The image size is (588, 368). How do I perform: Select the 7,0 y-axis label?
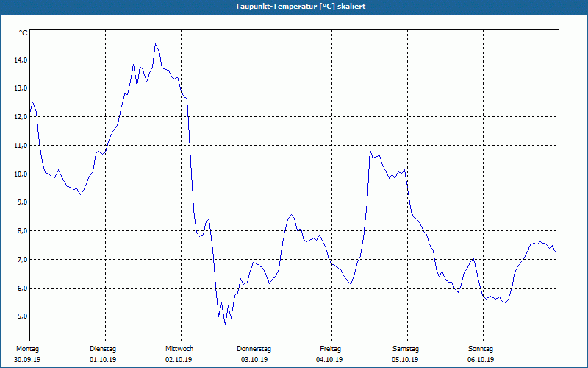(22, 259)
